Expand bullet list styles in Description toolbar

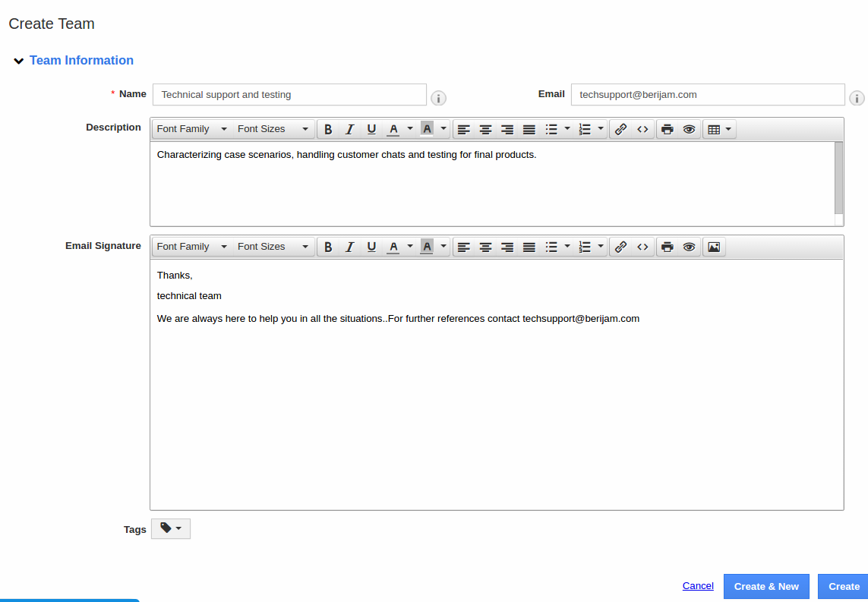[567, 130]
